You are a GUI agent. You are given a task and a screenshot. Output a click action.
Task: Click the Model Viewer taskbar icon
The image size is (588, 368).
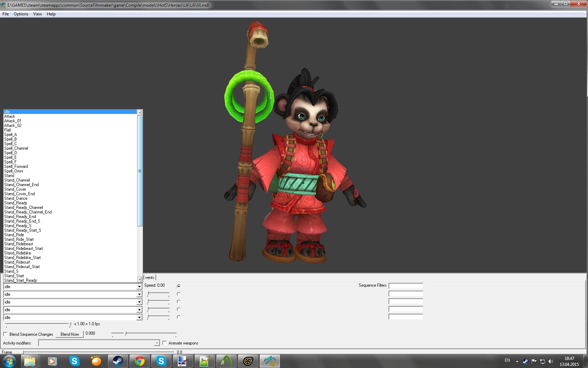coord(269,361)
